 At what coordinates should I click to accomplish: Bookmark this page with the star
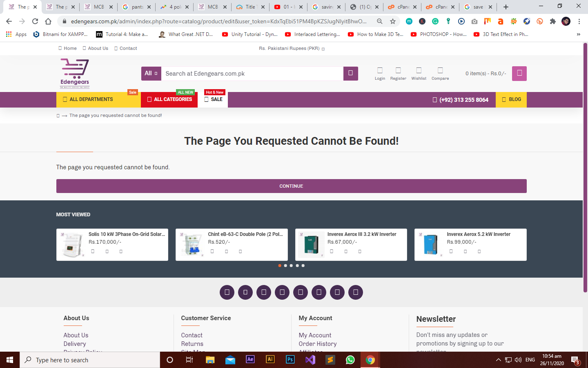tap(393, 21)
